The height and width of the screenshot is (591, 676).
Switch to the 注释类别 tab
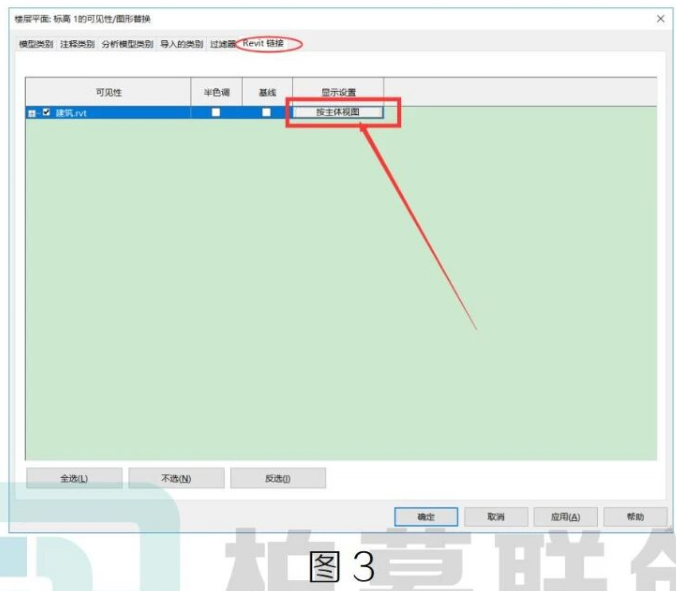click(77, 44)
